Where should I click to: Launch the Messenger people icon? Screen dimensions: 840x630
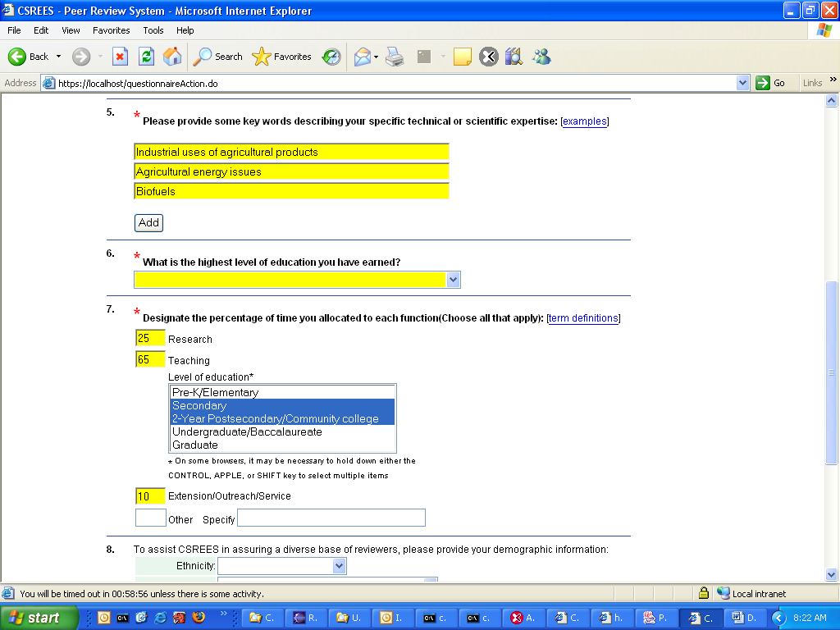click(541, 57)
